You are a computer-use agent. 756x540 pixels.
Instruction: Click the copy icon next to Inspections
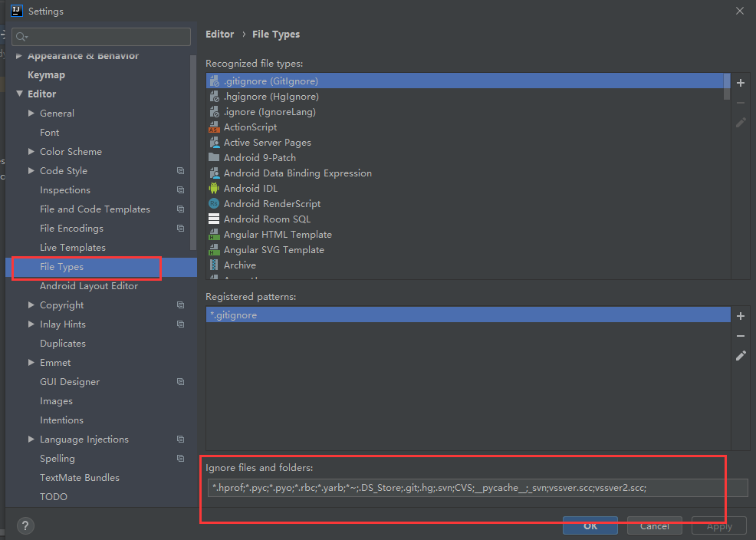pos(180,190)
